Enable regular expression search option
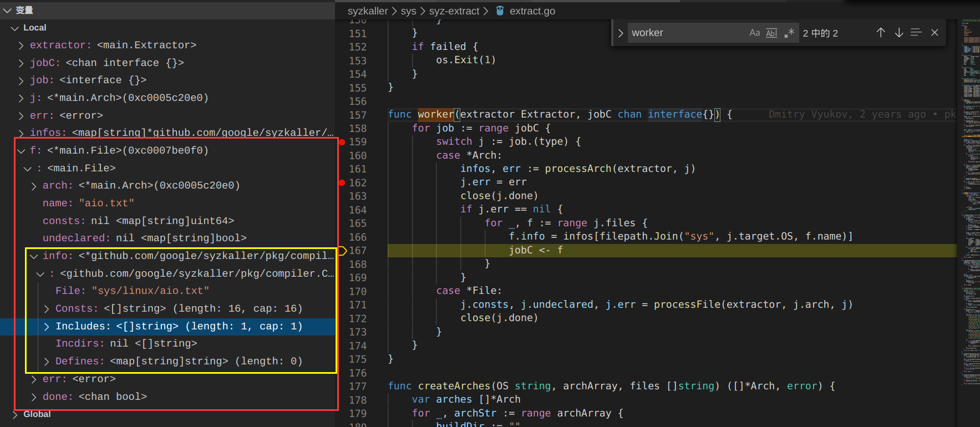This screenshot has width=980, height=427. click(789, 33)
